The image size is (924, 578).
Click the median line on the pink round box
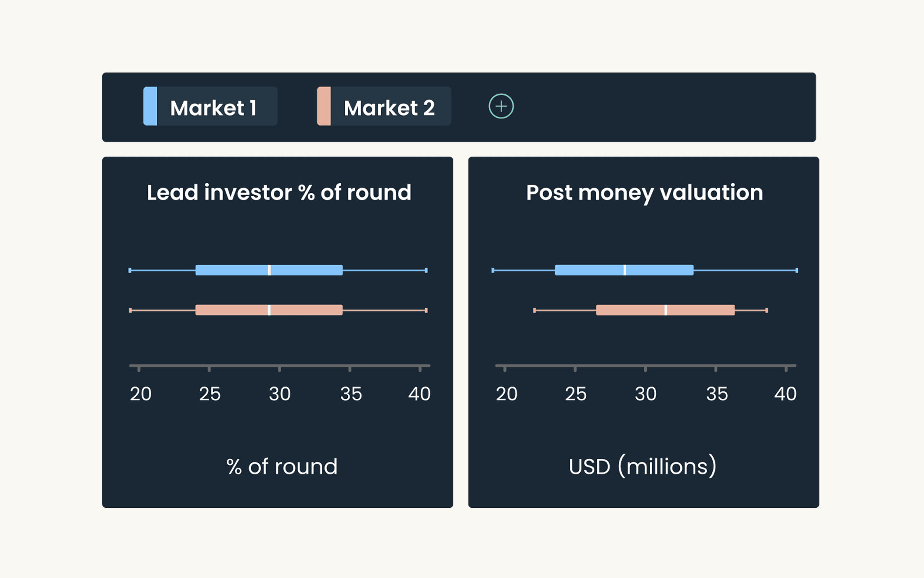click(x=269, y=310)
